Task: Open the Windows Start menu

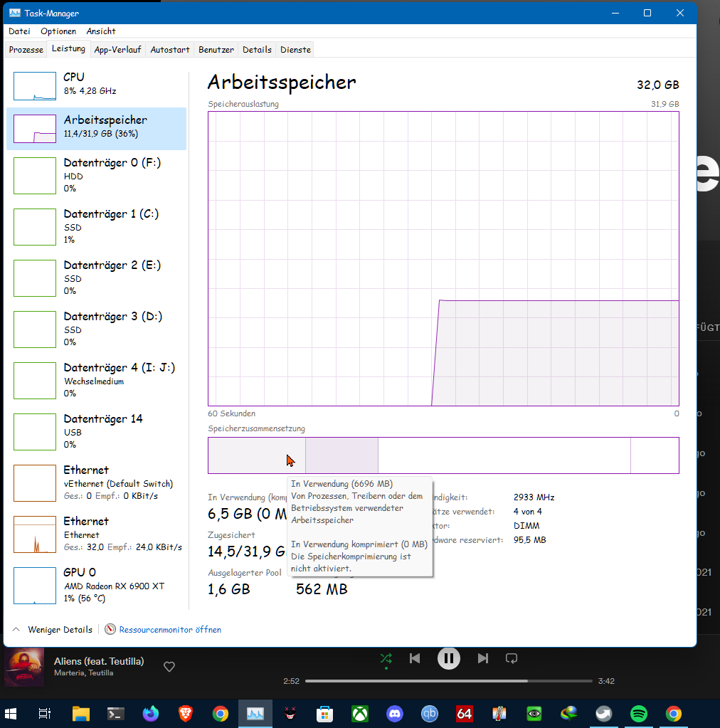Action: [10, 714]
